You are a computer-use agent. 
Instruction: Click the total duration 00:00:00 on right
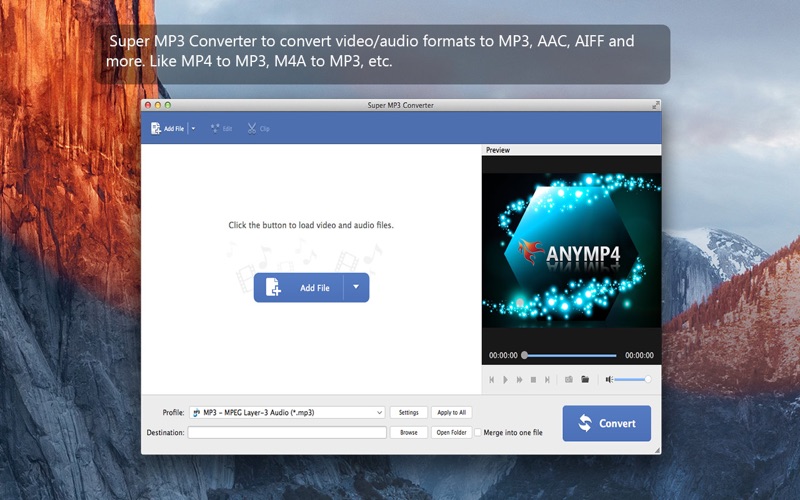[639, 355]
